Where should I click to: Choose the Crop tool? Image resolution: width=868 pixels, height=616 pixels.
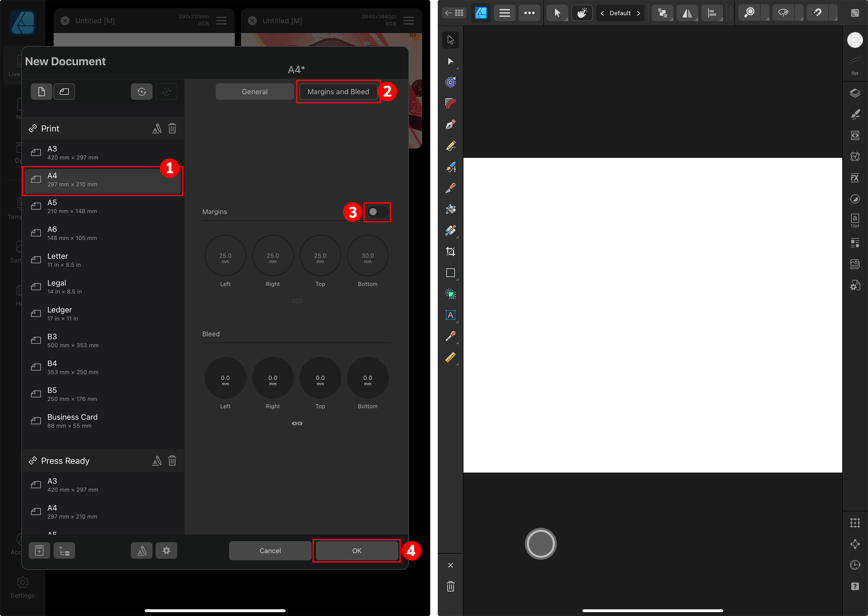pos(450,252)
